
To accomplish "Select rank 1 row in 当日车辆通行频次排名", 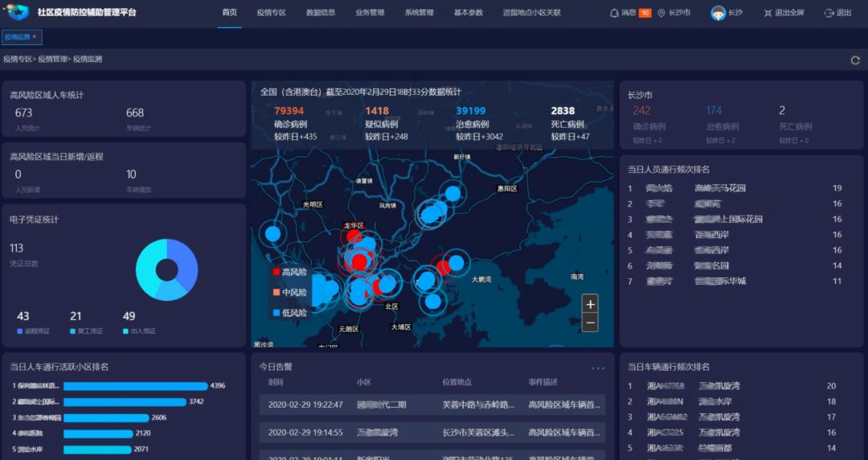I will coord(732,386).
